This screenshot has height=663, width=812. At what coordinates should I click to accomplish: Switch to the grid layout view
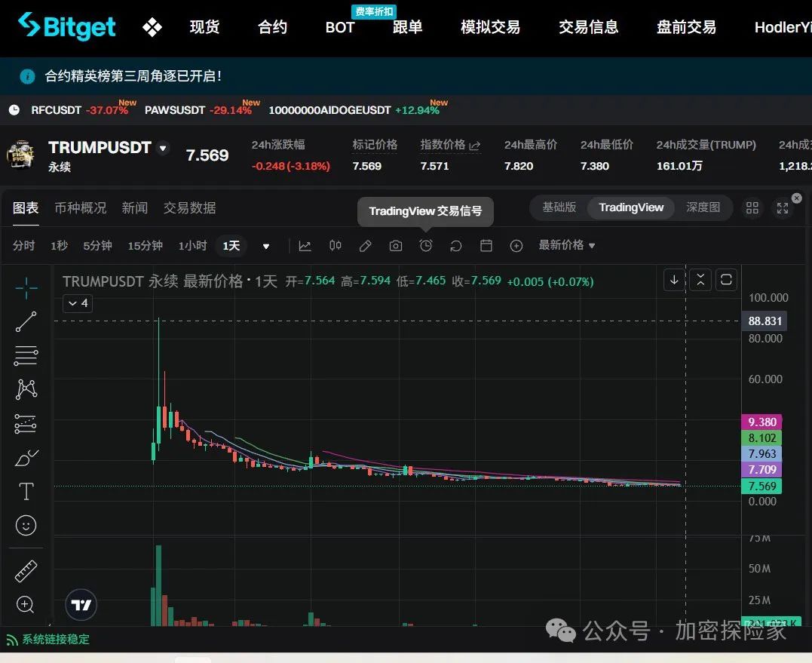click(x=752, y=208)
